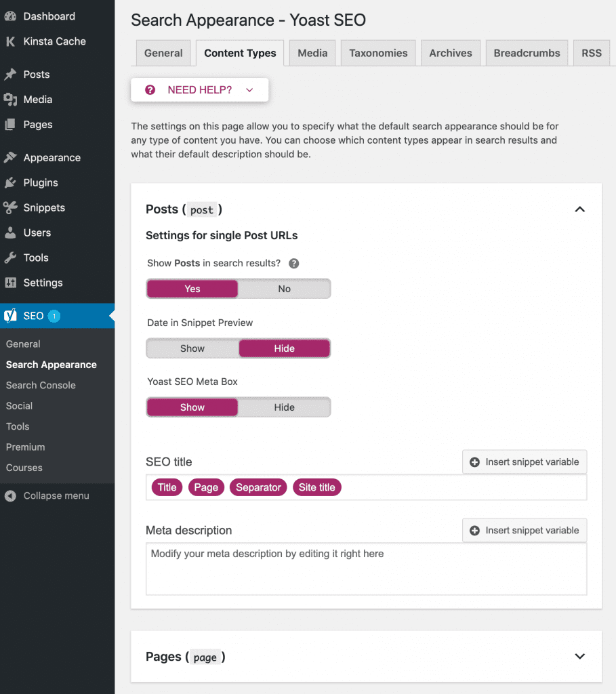Set Show Posts in search results to No
This screenshot has height=694, width=616.
(284, 289)
